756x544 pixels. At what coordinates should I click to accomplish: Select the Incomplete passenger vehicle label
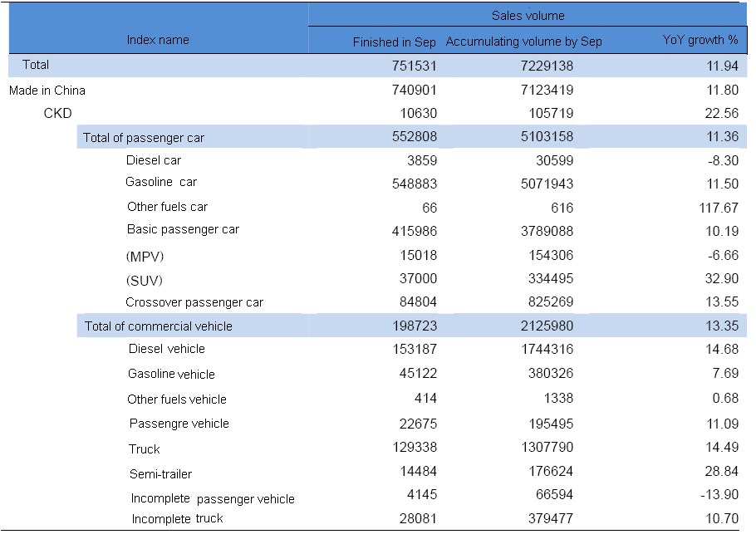point(213,499)
